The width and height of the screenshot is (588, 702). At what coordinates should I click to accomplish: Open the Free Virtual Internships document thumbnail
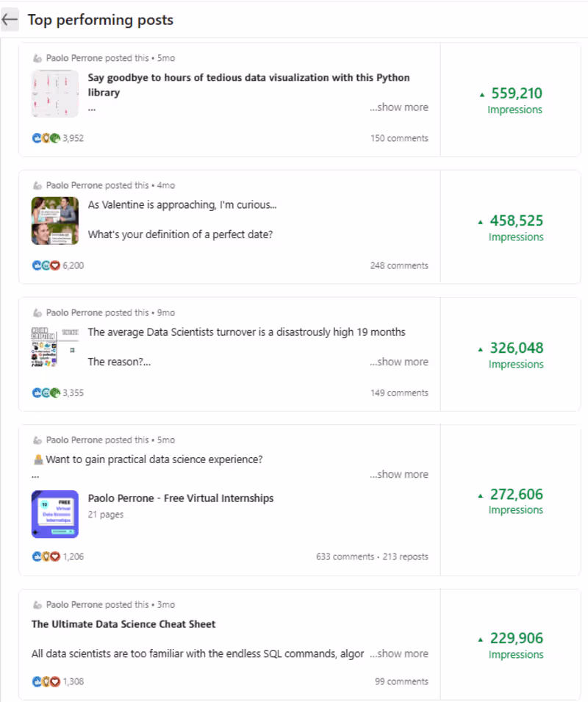[x=55, y=515]
